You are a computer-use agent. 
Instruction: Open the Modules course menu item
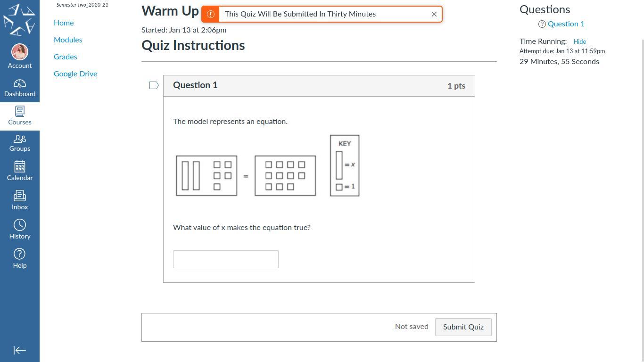pyautogui.click(x=68, y=40)
